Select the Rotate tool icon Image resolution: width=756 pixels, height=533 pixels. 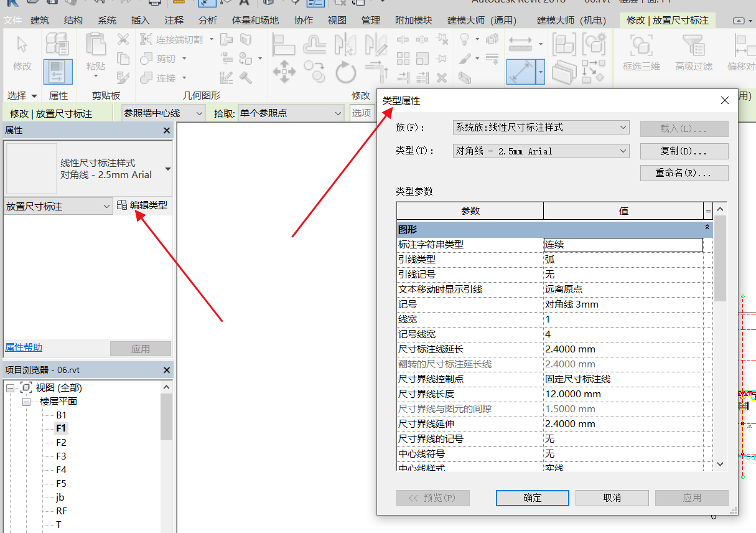(345, 72)
